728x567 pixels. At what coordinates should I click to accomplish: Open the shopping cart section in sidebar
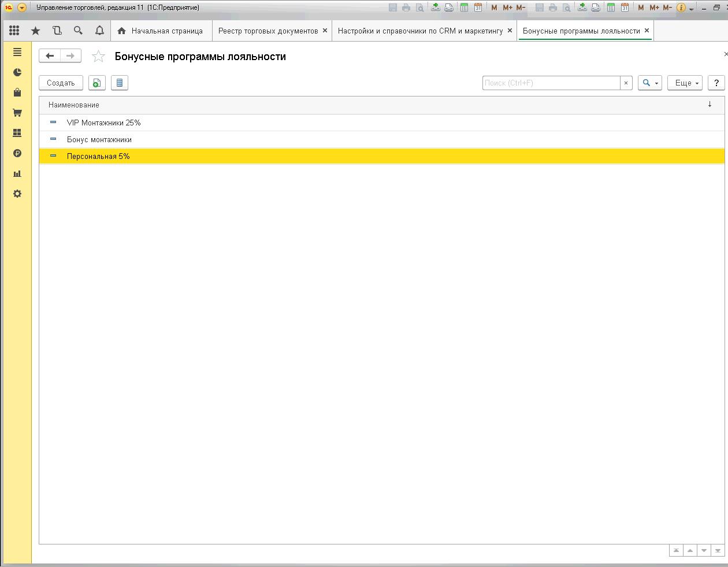click(17, 113)
